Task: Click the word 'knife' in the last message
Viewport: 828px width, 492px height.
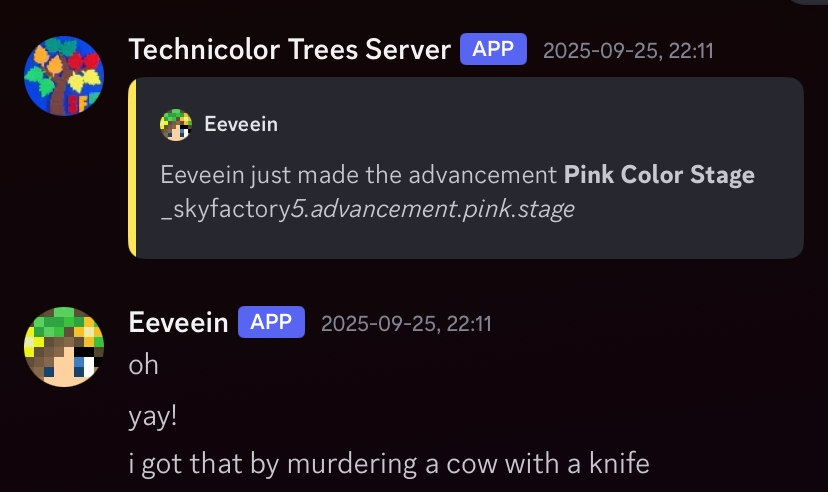Action: pyautogui.click(x=619, y=463)
